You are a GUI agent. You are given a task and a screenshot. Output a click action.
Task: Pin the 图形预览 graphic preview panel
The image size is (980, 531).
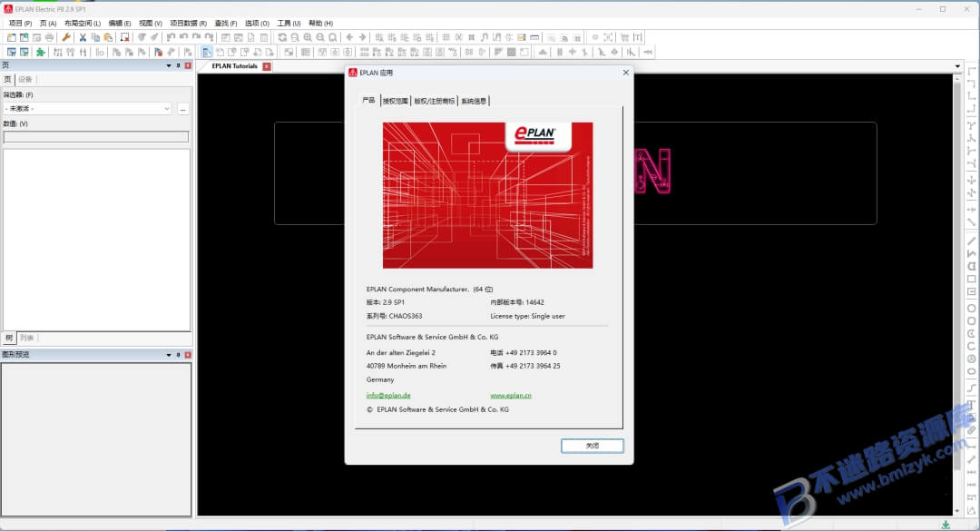click(x=178, y=355)
